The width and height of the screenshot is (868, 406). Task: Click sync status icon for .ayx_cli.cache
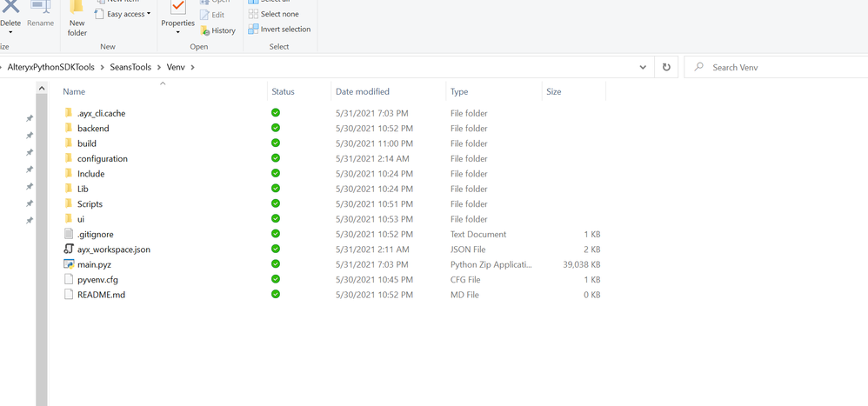276,113
